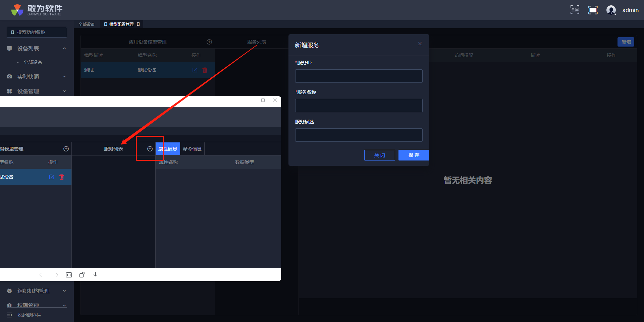Download the image from the viewer toolbar
The height and width of the screenshot is (322, 644).
(95, 275)
